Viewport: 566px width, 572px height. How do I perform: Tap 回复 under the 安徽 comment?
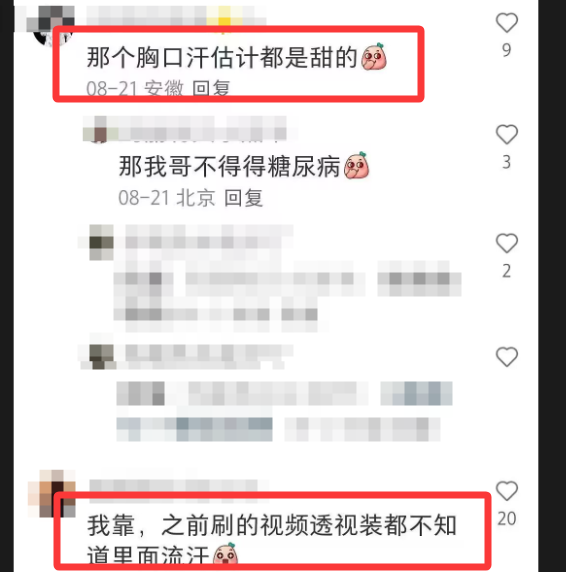click(x=211, y=88)
